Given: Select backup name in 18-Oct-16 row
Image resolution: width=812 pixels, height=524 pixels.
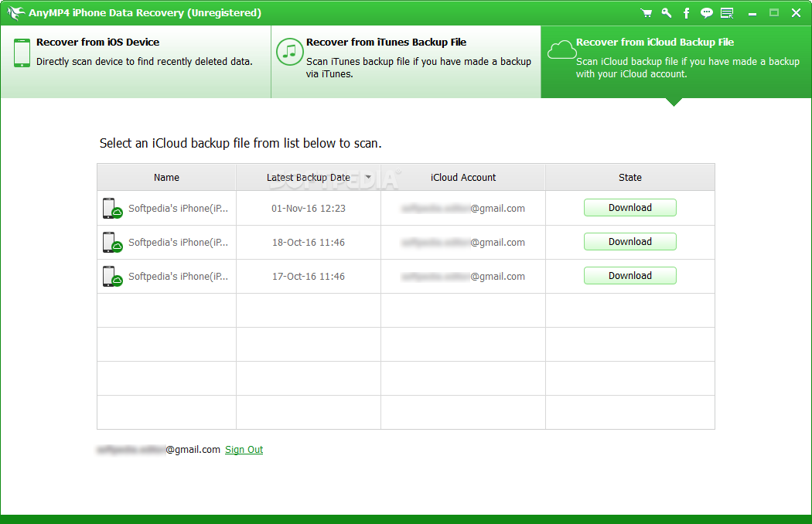Looking at the screenshot, I should click(178, 243).
